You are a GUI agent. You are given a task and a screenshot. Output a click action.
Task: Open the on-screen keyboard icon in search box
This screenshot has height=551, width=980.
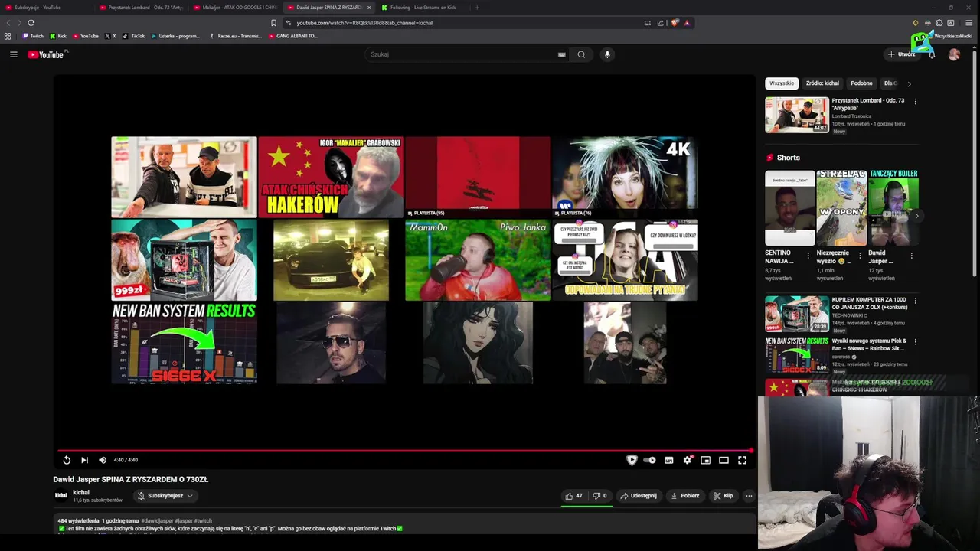[x=561, y=54]
